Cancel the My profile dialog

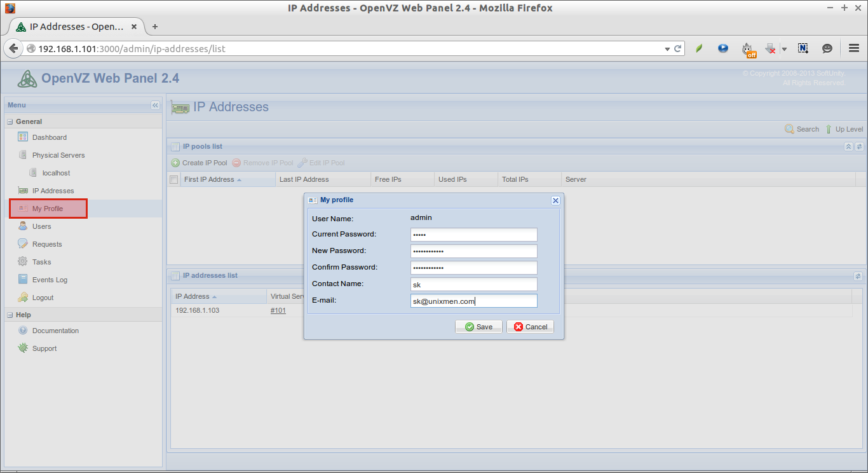530,327
